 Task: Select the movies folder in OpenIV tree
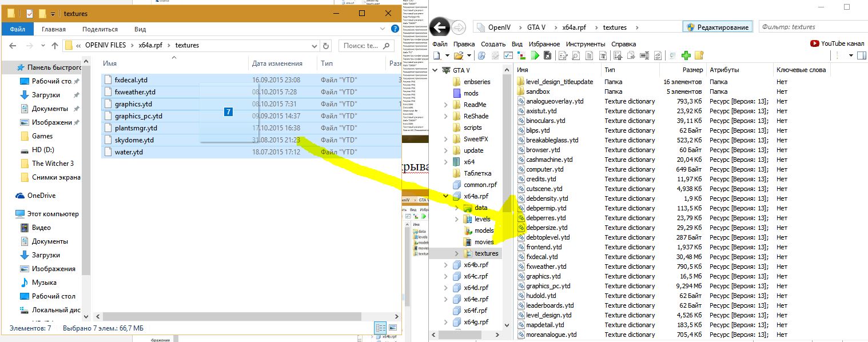[478, 242]
